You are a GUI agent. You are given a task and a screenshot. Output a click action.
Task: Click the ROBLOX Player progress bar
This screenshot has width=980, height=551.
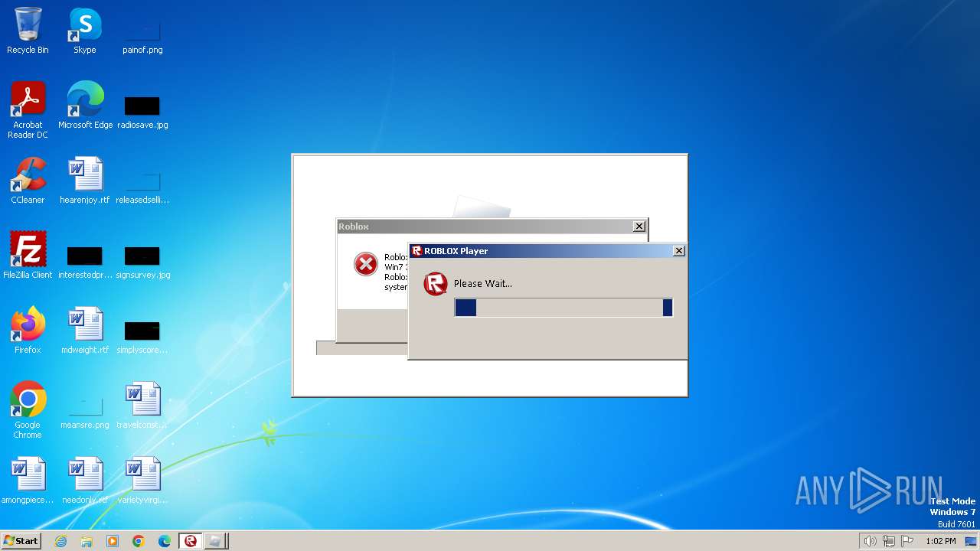coord(563,308)
